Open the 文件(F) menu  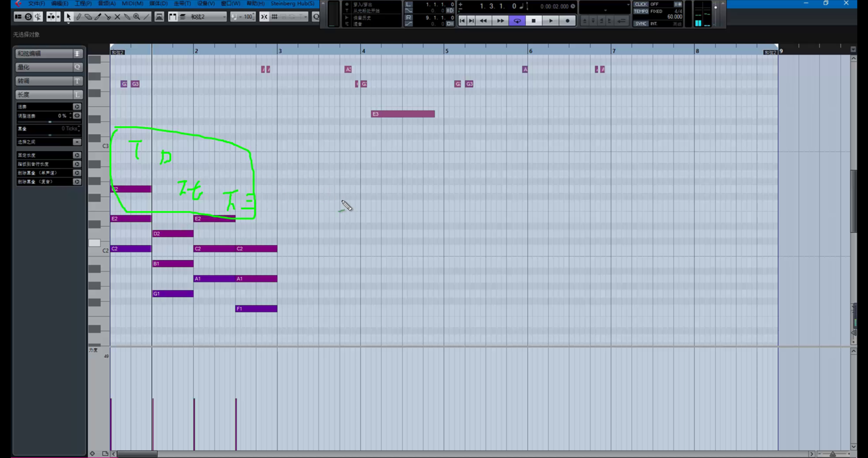point(37,4)
